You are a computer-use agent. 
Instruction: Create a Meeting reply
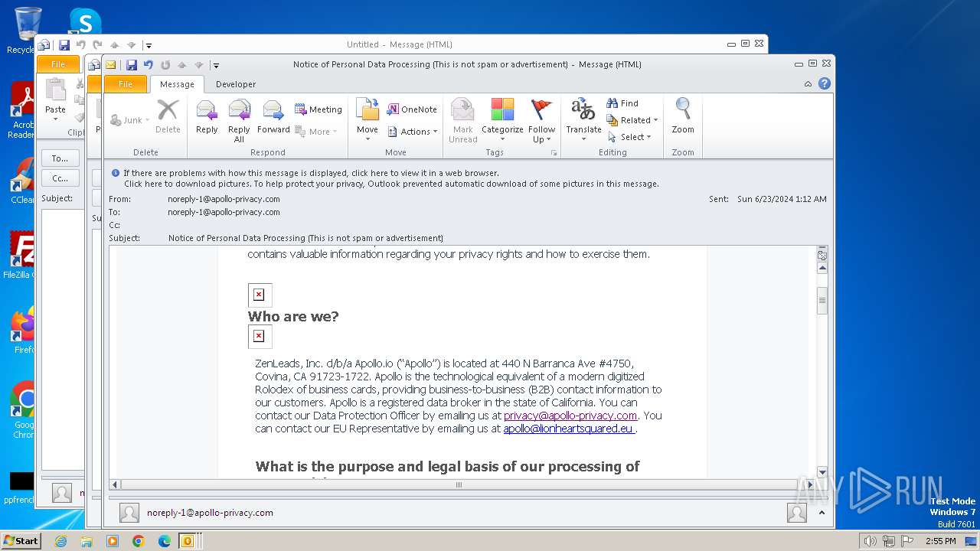click(318, 109)
